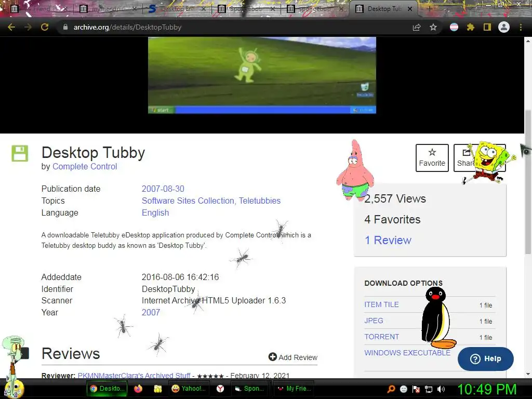Open PKMNMasterClara's Archived Stuff reviewer profile
The height and width of the screenshot is (399, 532).
pos(134,375)
